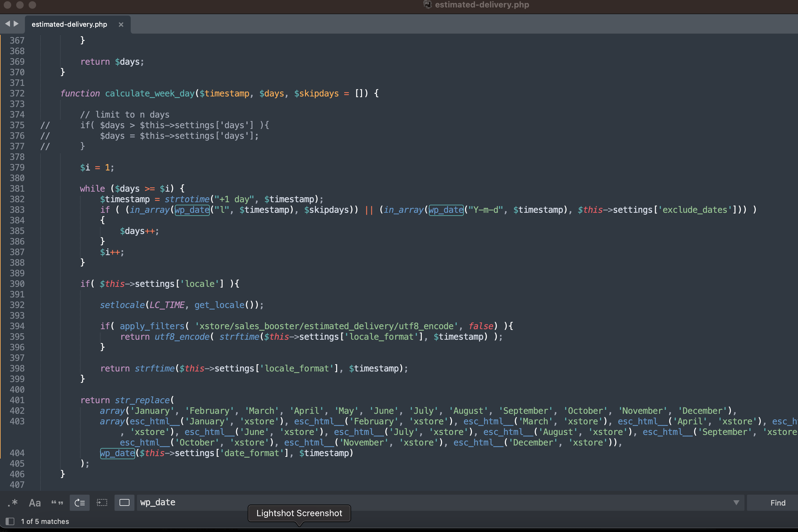Click 'strtotime' on line 382
The image size is (798, 532).
187,199
